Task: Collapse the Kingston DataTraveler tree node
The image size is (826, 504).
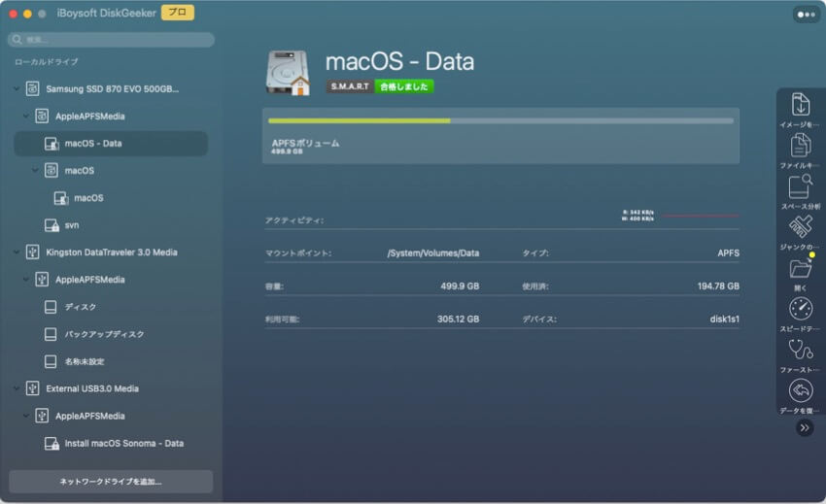Action: coord(17,252)
